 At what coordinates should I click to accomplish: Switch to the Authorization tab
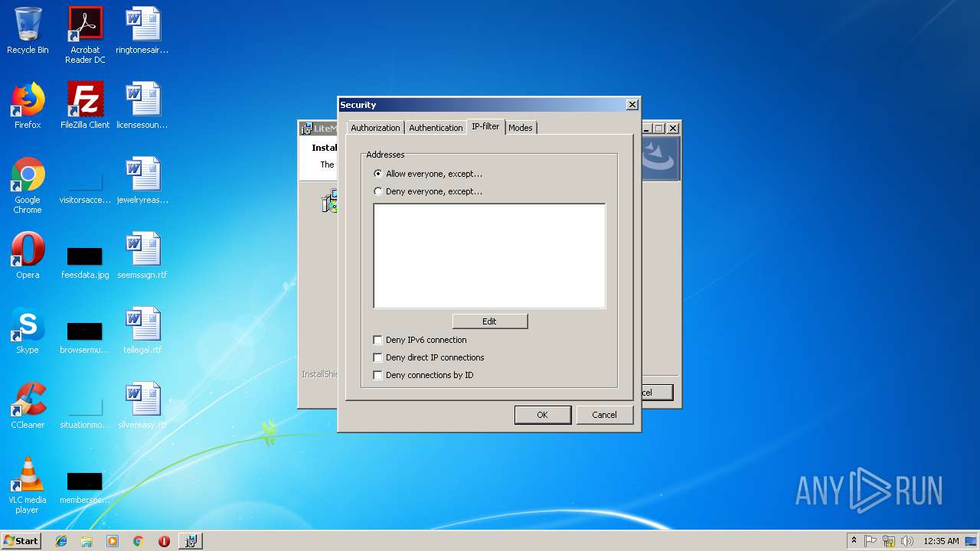click(375, 128)
